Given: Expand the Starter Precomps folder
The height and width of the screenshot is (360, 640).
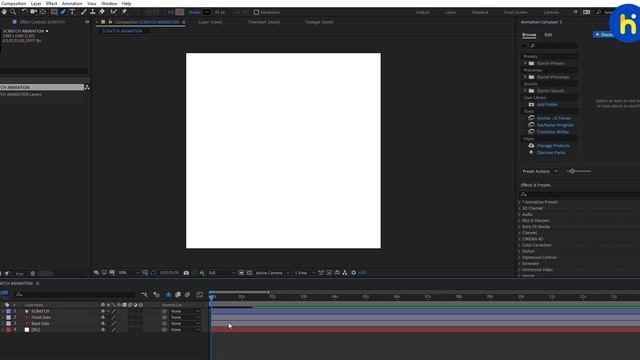Looking at the screenshot, I should click(525, 77).
